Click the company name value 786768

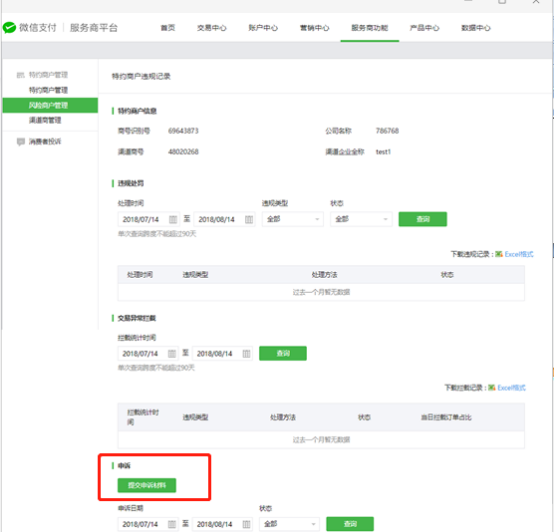tap(387, 131)
